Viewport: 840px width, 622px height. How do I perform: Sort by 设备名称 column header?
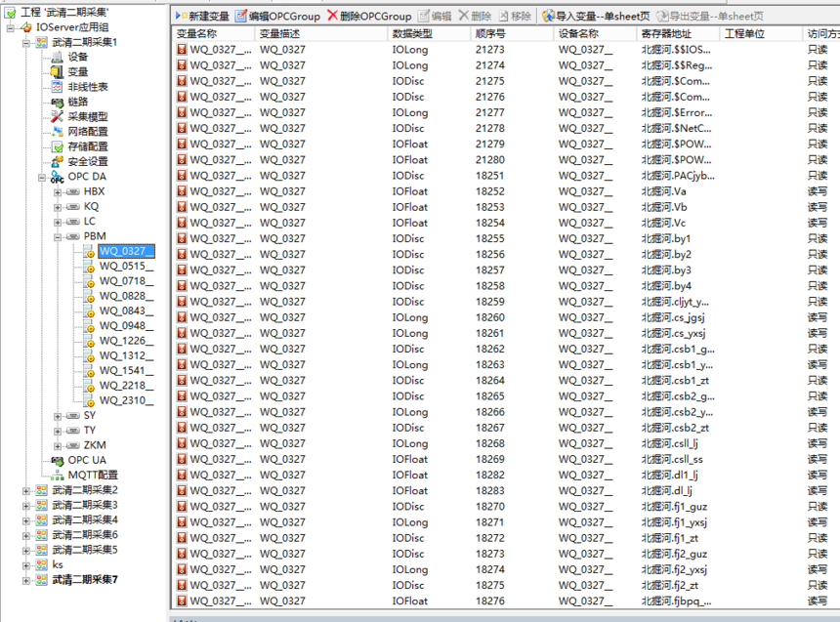[595, 34]
